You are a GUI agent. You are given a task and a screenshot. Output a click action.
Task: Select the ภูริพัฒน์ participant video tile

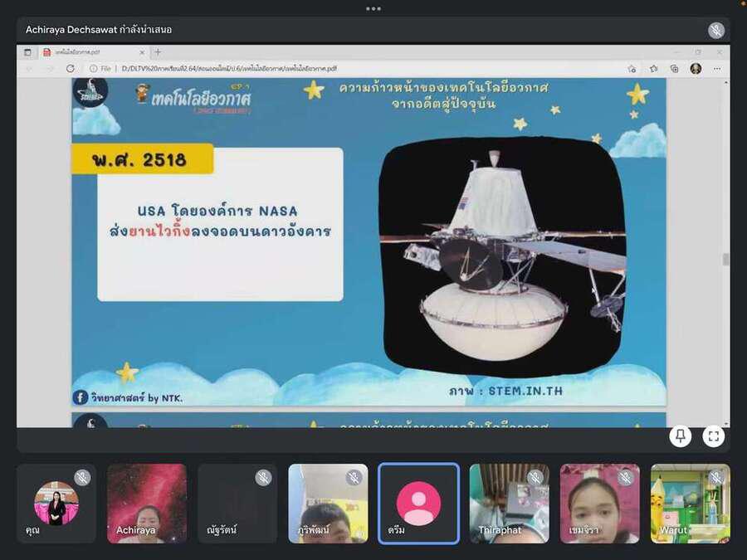pyautogui.click(x=328, y=504)
